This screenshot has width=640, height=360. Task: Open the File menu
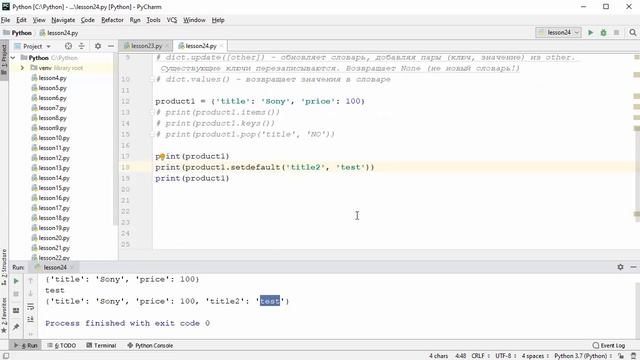tap(5, 20)
